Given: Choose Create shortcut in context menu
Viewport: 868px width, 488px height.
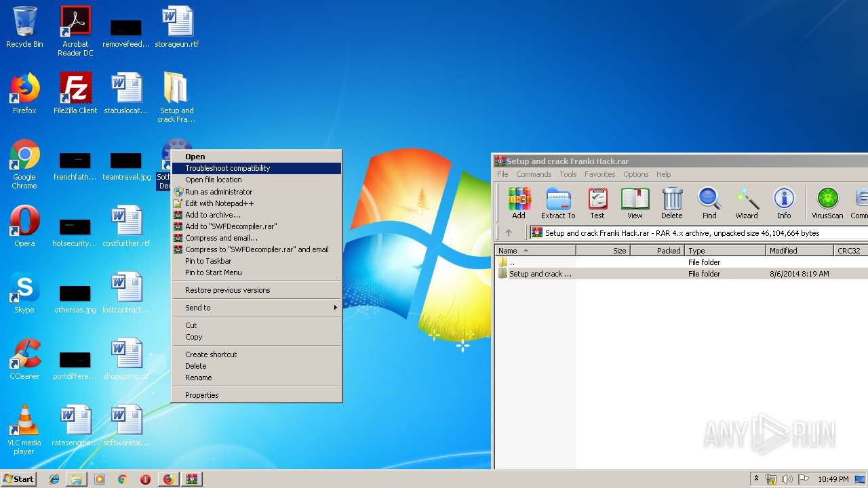Looking at the screenshot, I should pyautogui.click(x=256, y=354).
